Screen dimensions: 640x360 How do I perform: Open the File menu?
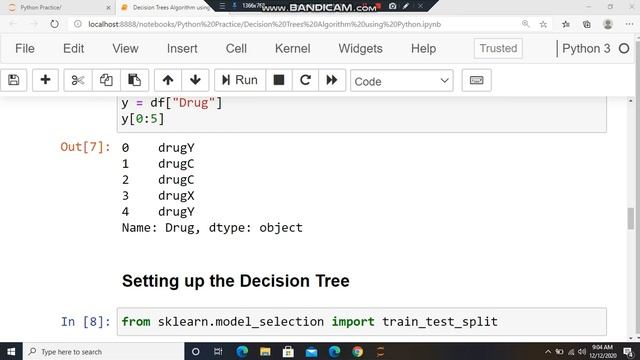tap(24, 49)
